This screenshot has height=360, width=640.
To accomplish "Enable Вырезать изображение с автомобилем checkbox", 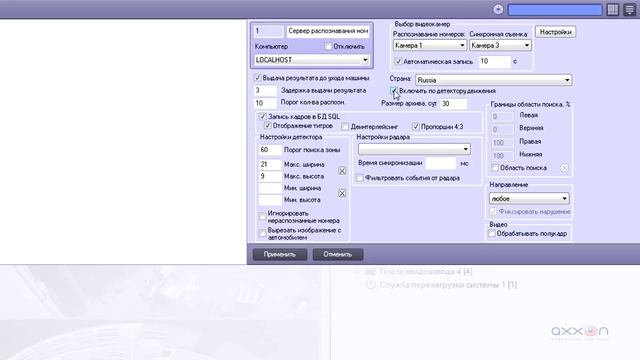I will click(x=263, y=233).
